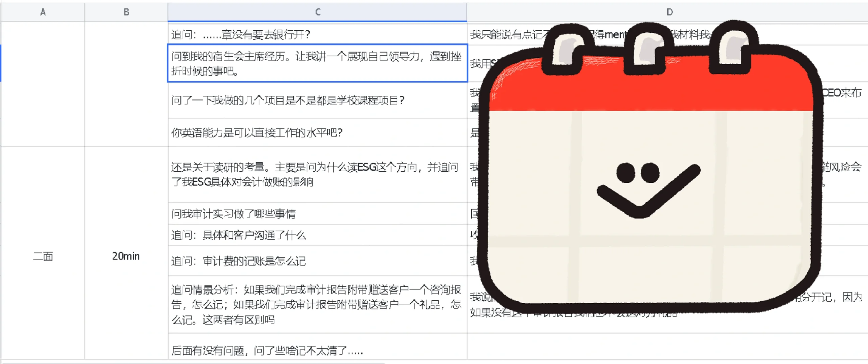Click the border between columns C and D
Screen dimensions: 868x364
(467, 12)
